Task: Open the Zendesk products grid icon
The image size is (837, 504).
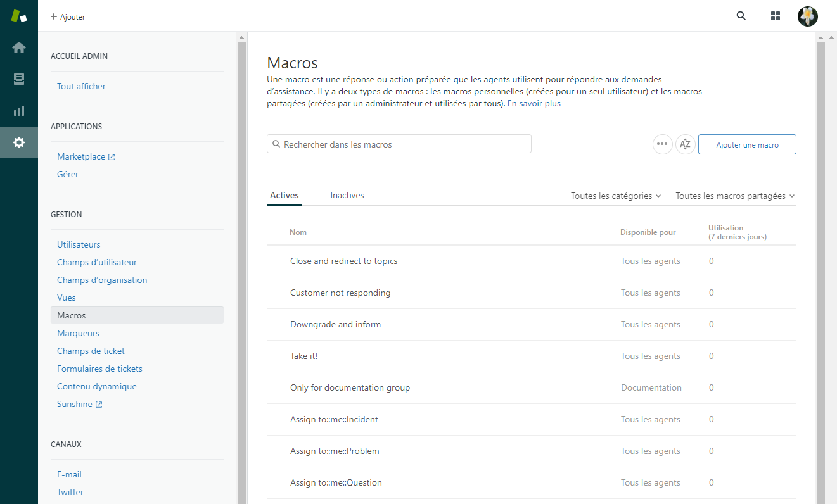Action: [x=776, y=16]
